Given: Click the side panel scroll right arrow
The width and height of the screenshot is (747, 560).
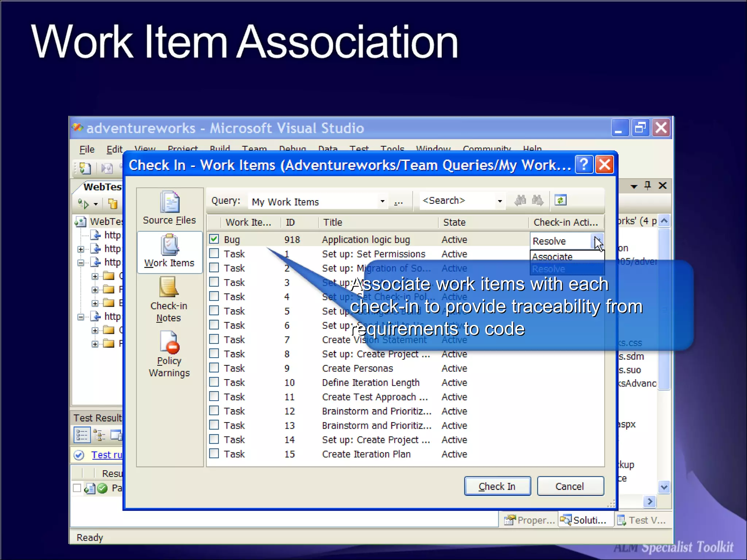Looking at the screenshot, I should pyautogui.click(x=650, y=502).
